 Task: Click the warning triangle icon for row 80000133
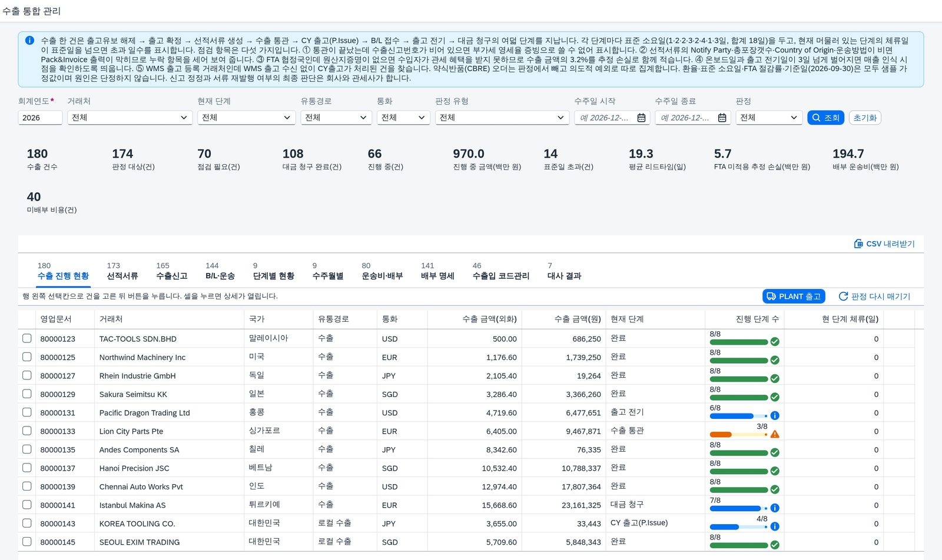[775, 434]
